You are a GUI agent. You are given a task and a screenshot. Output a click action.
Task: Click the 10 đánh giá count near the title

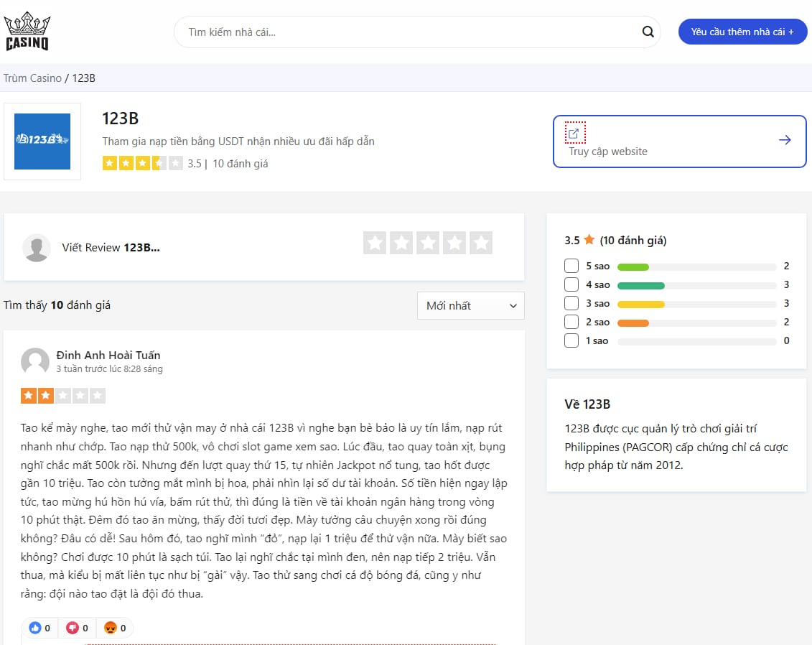pyautogui.click(x=241, y=164)
